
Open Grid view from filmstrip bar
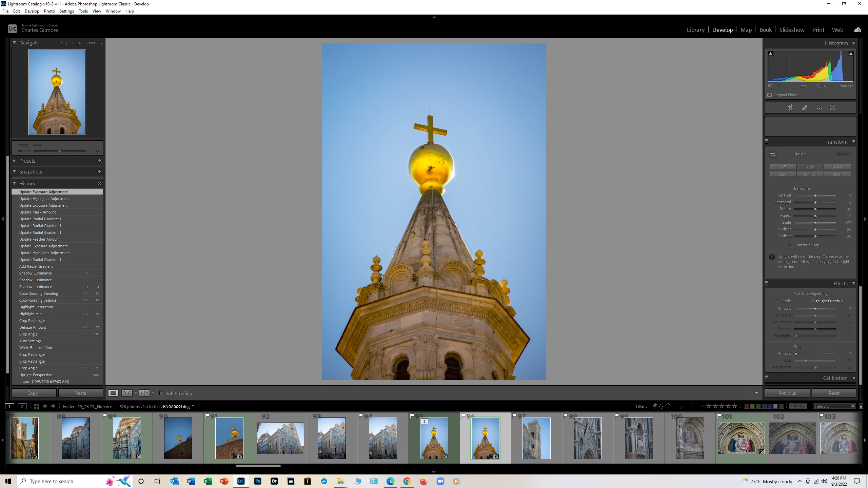pyautogui.click(x=36, y=406)
